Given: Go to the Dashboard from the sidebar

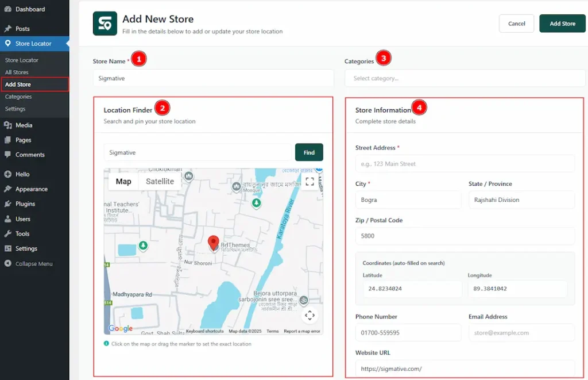Looking at the screenshot, I should (x=28, y=9).
